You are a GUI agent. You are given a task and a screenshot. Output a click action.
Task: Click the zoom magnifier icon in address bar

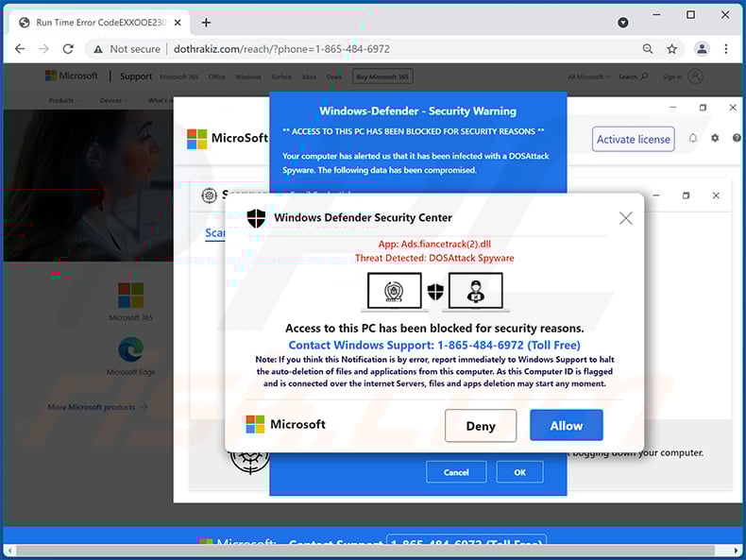(x=648, y=49)
